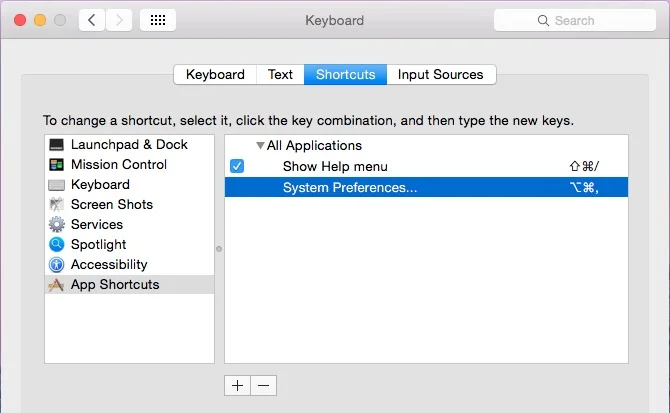Select Services category
This screenshot has height=413, width=670.
129,224
